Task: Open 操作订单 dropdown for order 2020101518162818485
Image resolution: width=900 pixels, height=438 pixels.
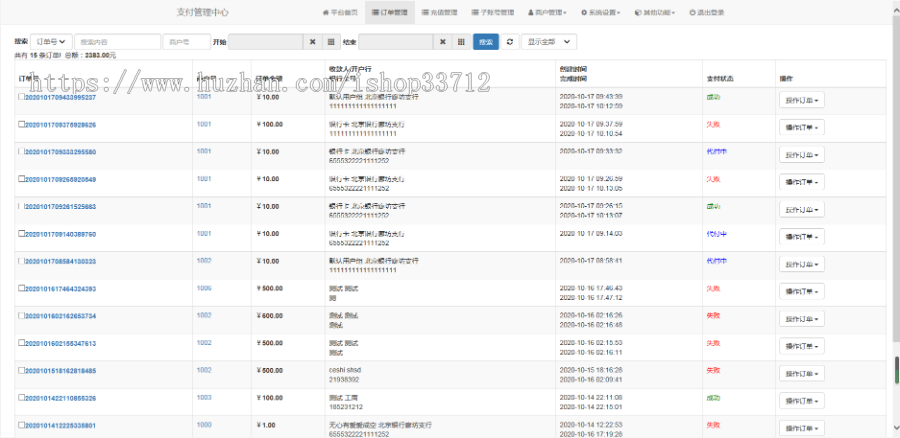Action: pyautogui.click(x=801, y=374)
